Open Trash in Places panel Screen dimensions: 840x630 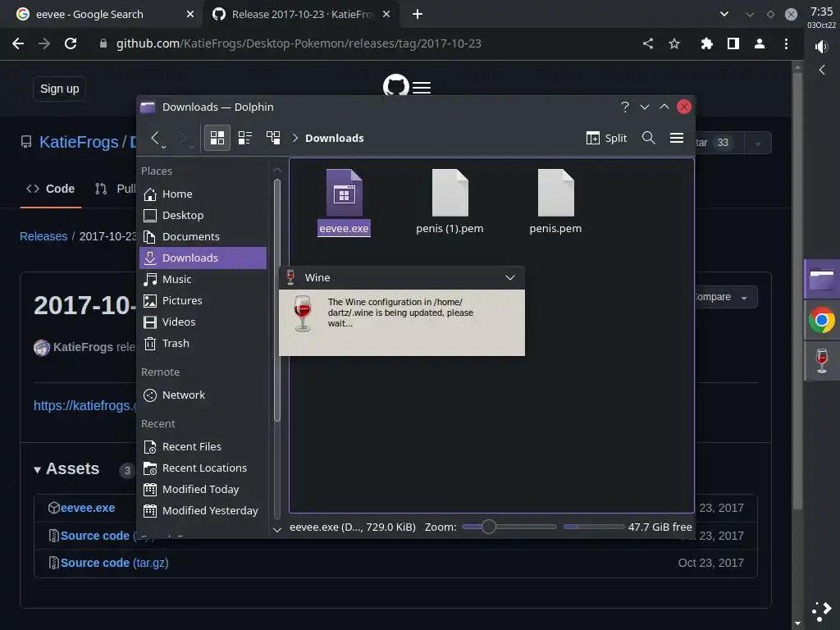click(x=203, y=344)
